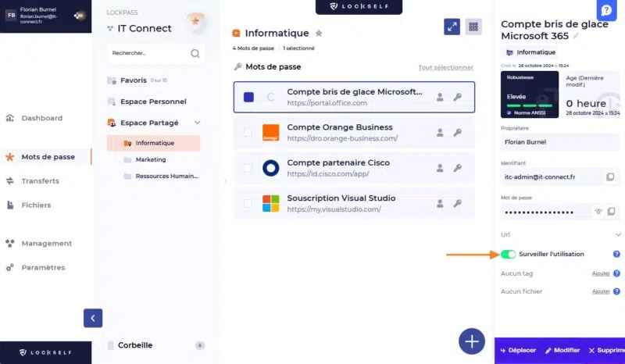The image size is (625, 364).
Task: Open sharing users icon for Compte Orange Business
Action: pos(440,132)
